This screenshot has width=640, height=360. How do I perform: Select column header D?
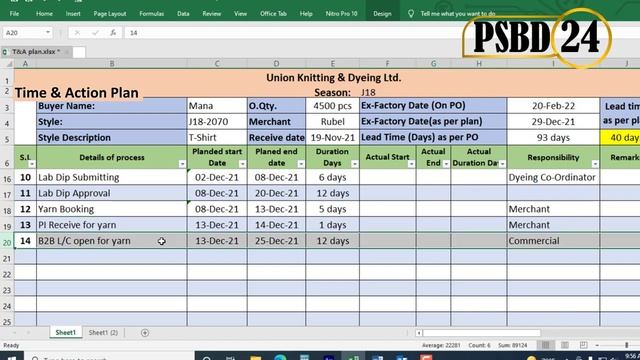tap(276, 64)
